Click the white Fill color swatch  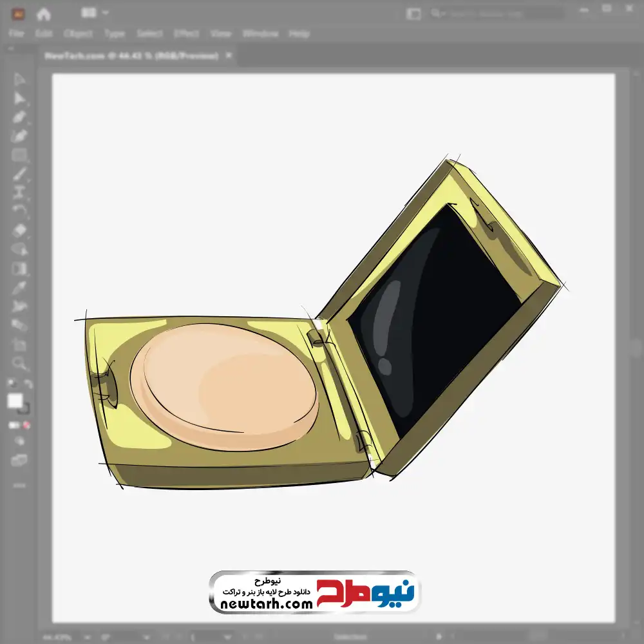15,401
